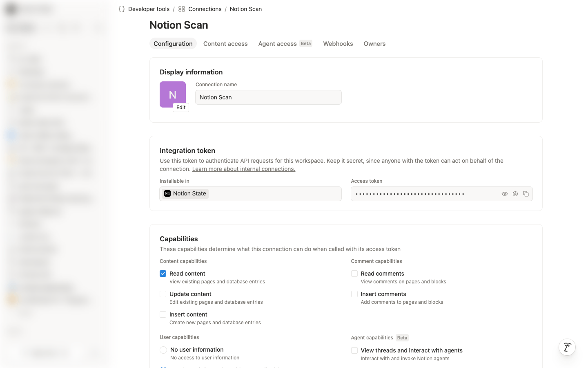The height and width of the screenshot is (368, 588).
Task: Open Developer tools breadcrumb link
Action: [x=149, y=9]
